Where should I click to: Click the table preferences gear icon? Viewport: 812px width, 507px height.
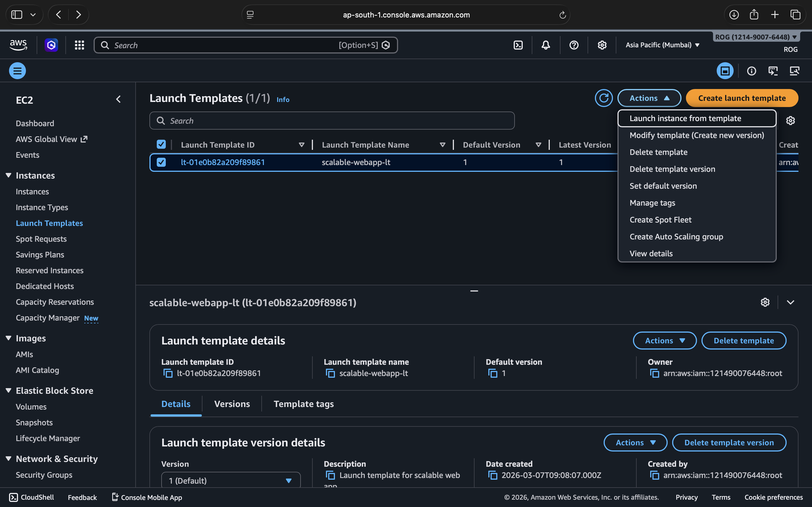(790, 121)
